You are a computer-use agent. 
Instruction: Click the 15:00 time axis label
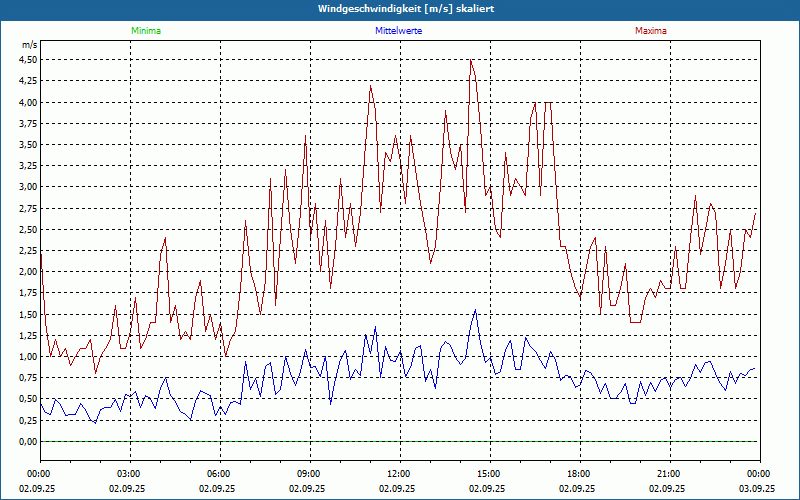(x=489, y=474)
